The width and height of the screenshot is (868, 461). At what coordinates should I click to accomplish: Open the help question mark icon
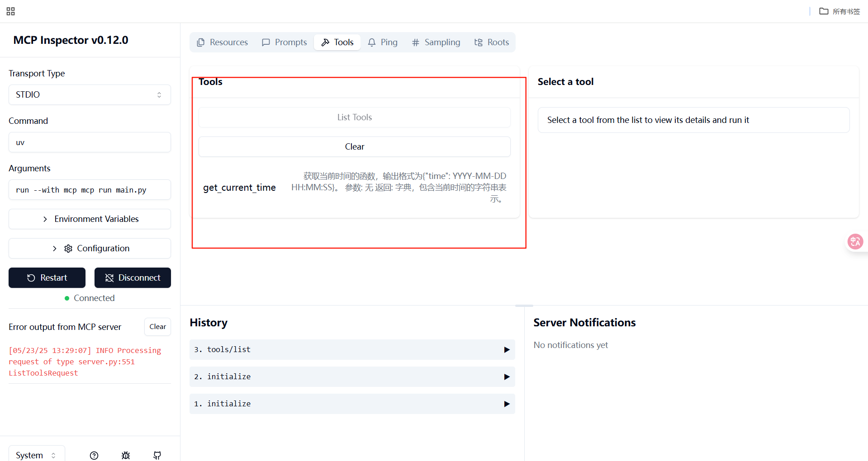(94, 455)
